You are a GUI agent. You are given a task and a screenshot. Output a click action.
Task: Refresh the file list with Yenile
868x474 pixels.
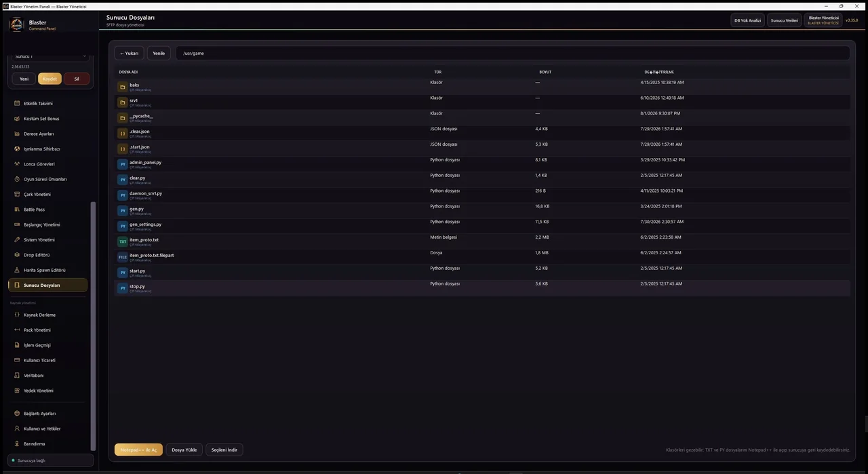(159, 53)
